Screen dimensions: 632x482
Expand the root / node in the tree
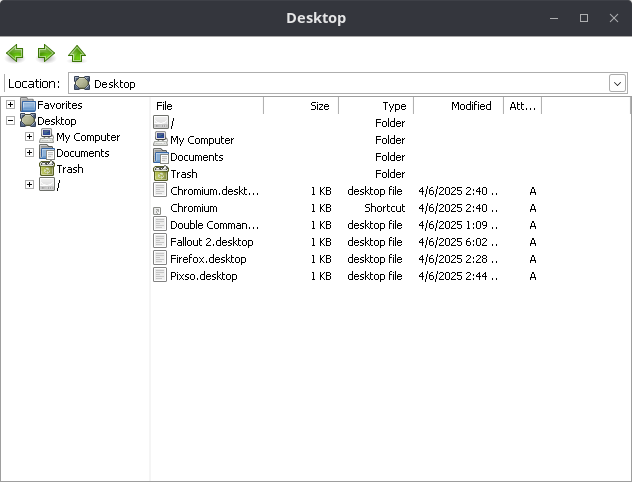tap(29, 185)
